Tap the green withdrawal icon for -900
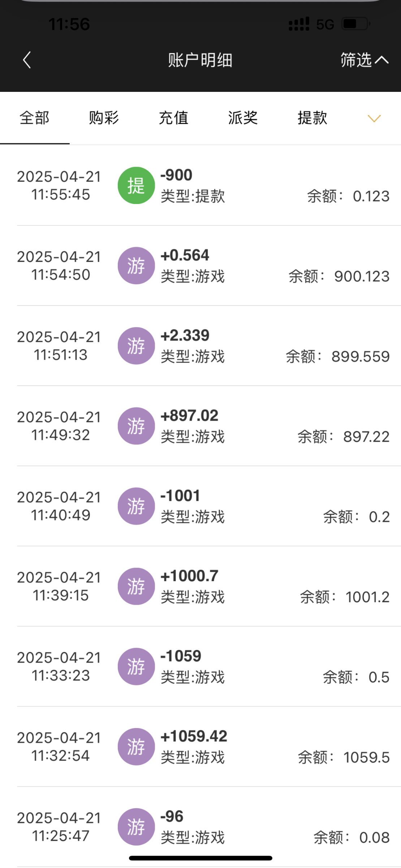The width and height of the screenshot is (401, 868). (136, 186)
